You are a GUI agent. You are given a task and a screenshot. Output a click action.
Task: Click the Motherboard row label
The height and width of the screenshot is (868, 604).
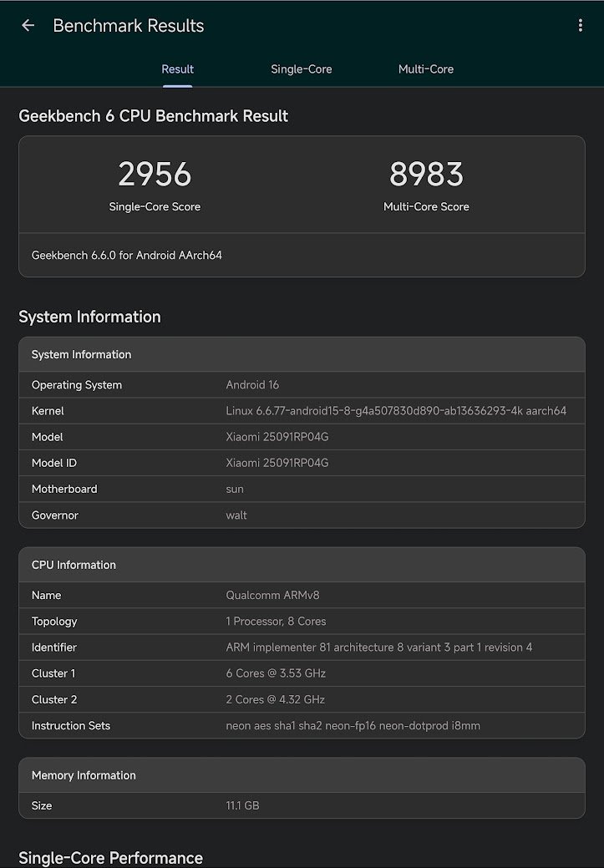coord(64,489)
